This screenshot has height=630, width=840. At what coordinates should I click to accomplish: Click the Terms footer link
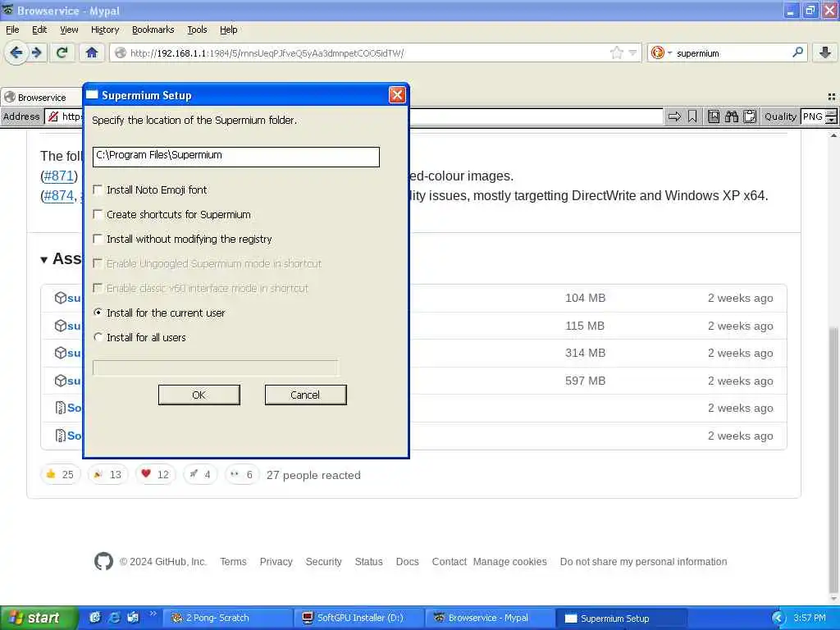tap(233, 561)
